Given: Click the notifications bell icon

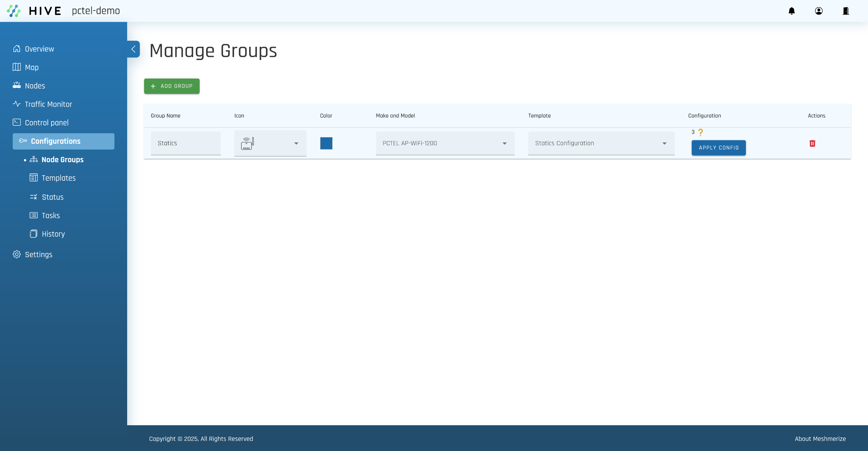Looking at the screenshot, I should pyautogui.click(x=792, y=11).
